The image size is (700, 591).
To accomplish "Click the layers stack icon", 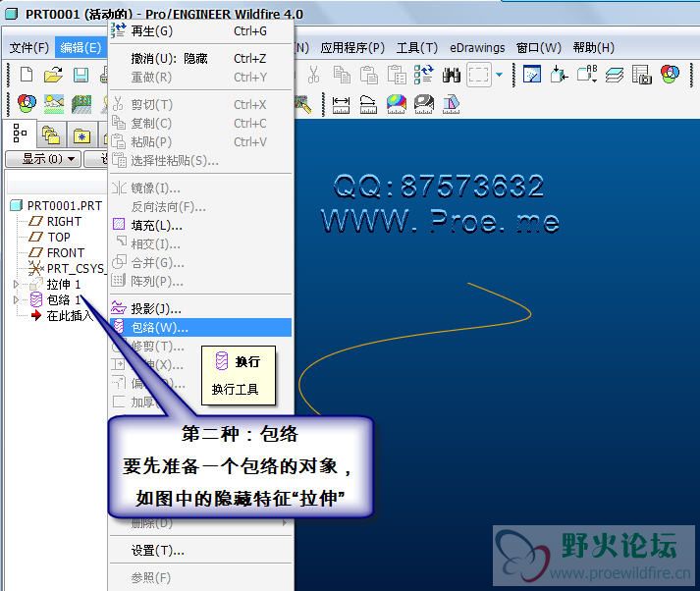I will [615, 75].
